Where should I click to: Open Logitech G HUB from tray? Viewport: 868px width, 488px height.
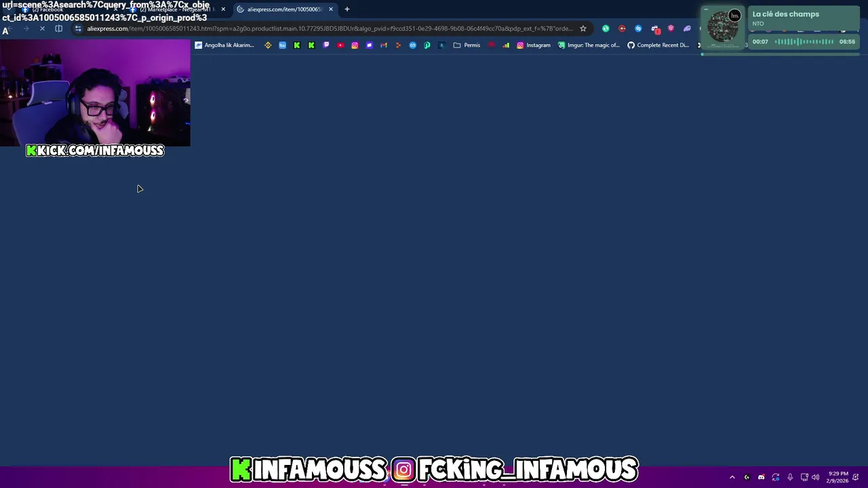pos(747,477)
